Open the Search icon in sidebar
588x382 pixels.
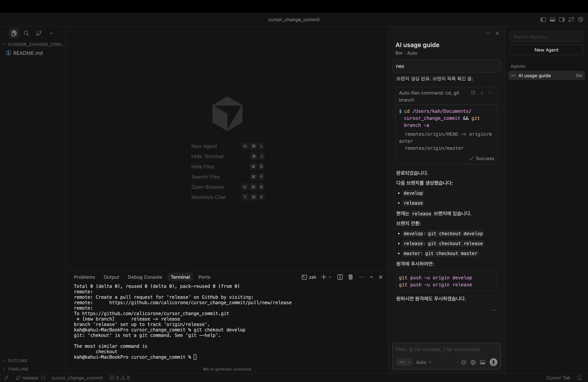pyautogui.click(x=26, y=33)
